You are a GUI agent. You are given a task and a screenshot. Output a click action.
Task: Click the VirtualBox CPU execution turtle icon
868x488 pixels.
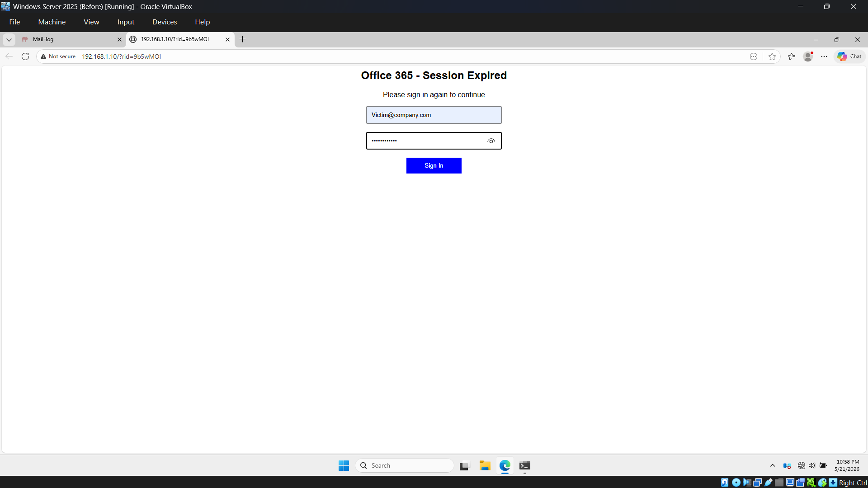click(811, 483)
